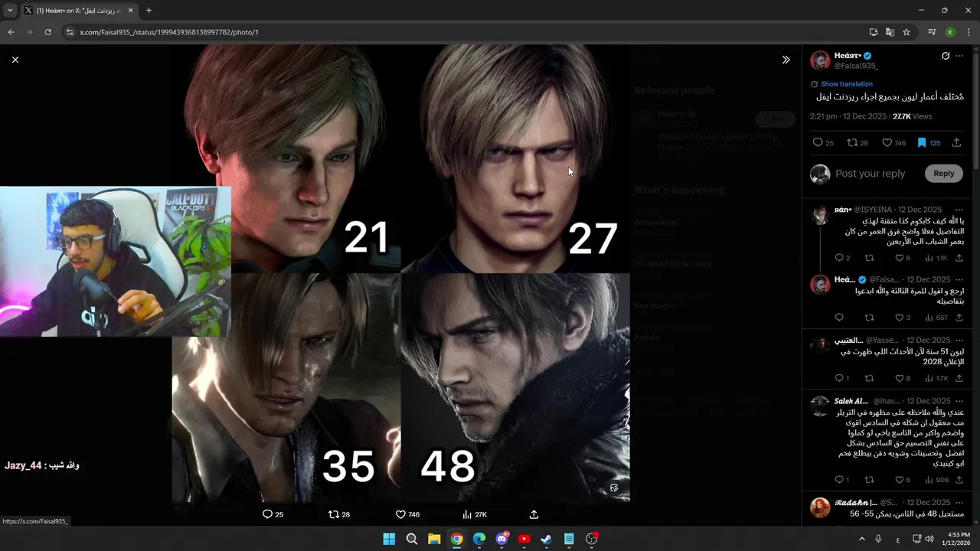Open Chrome three-dot menu
The width and height of the screenshot is (980, 551).
tap(969, 32)
